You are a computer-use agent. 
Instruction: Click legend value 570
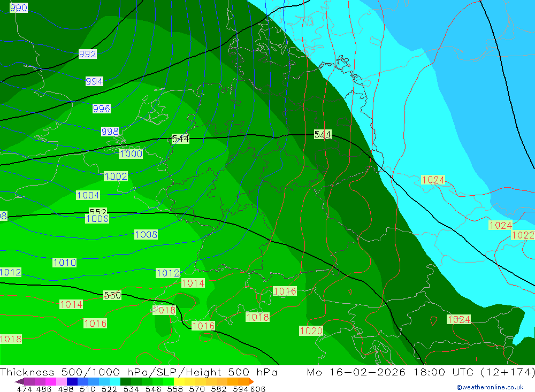[x=196, y=389]
